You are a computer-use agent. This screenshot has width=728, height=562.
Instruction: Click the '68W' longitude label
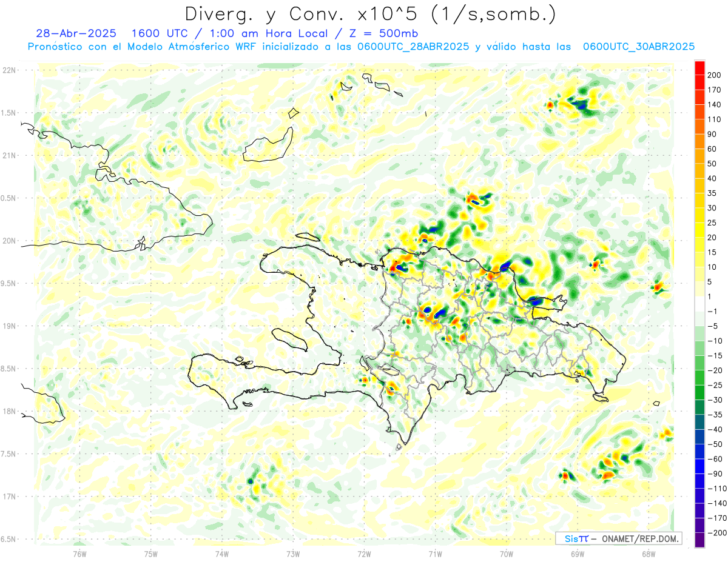point(649,554)
